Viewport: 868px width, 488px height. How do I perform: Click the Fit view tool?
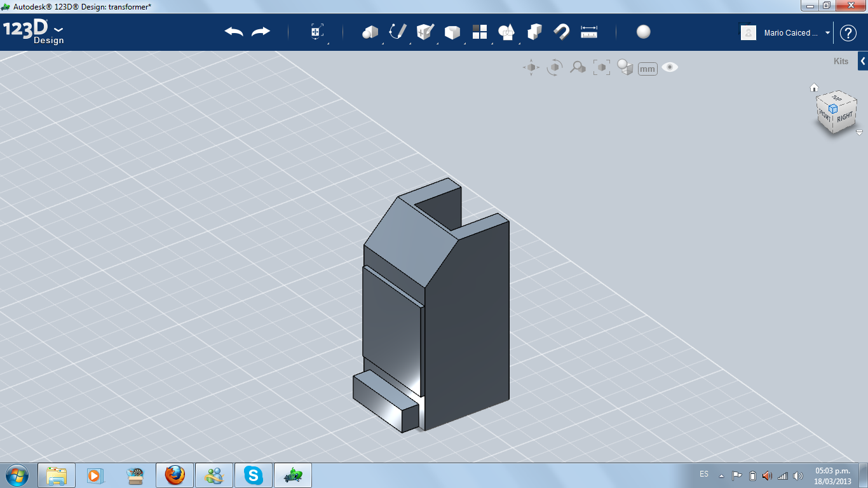[602, 67]
